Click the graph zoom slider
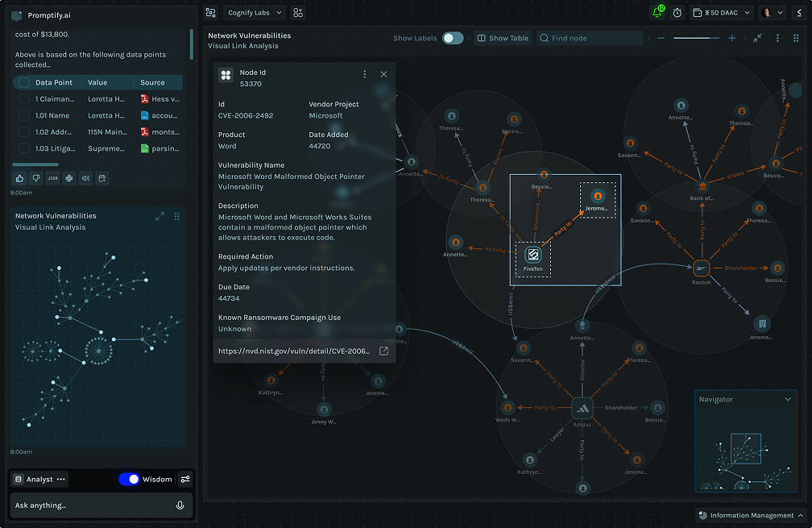This screenshot has height=528, width=812. click(696, 39)
